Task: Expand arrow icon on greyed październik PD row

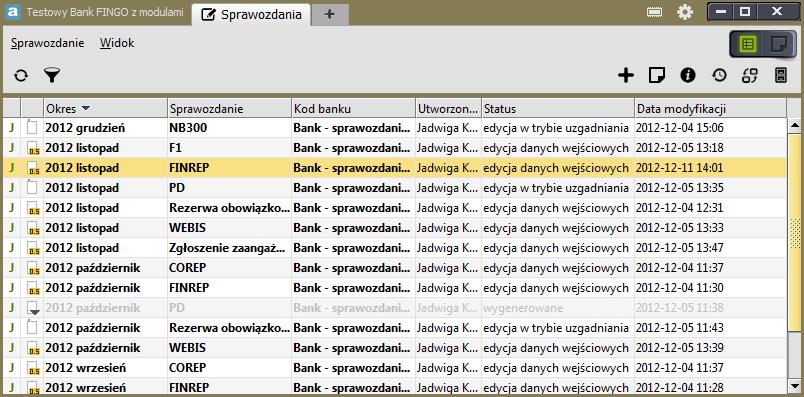Action: pyautogui.click(x=33, y=308)
